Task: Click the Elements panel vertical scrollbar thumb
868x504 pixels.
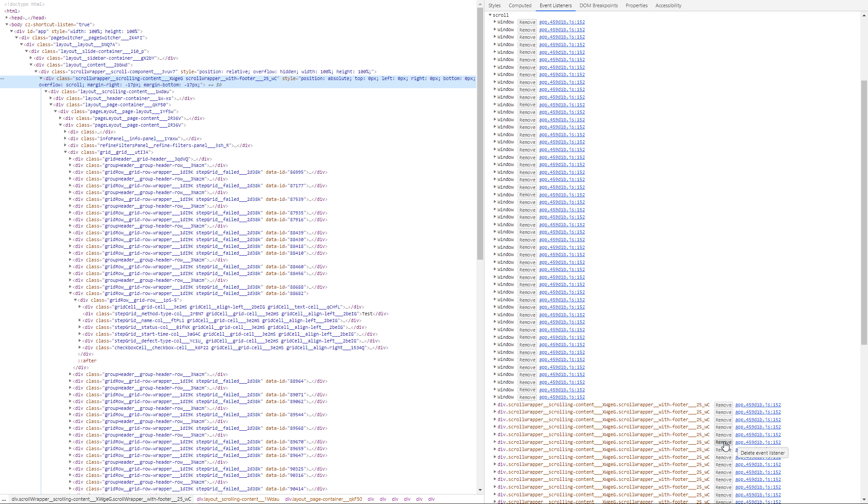Action: click(480, 133)
